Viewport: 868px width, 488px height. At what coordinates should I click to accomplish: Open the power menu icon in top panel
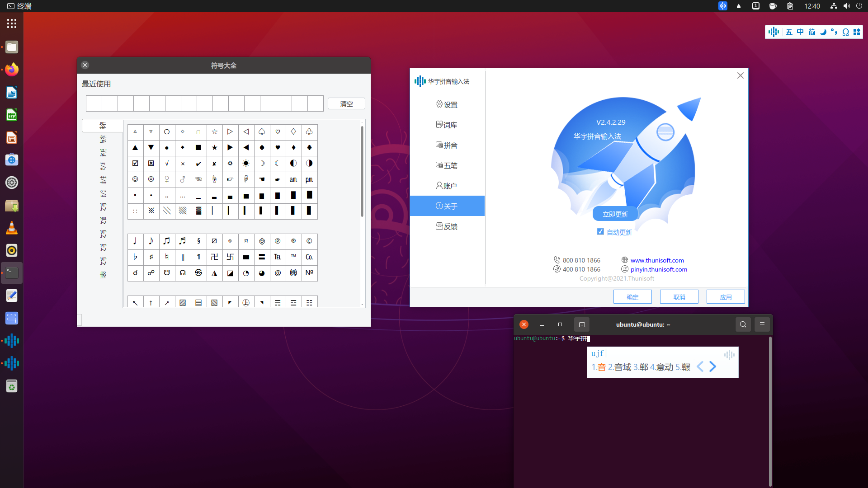click(859, 6)
